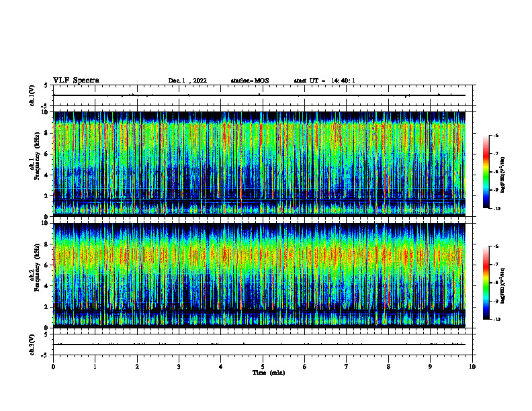
Task: Click the time axis tick label "10"
Action: pos(472,367)
